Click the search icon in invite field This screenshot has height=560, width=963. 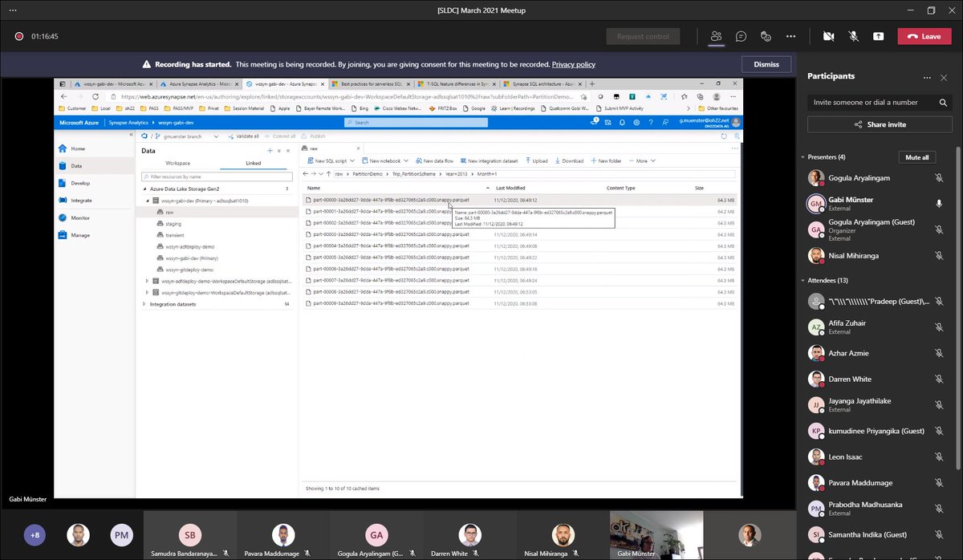[943, 103]
